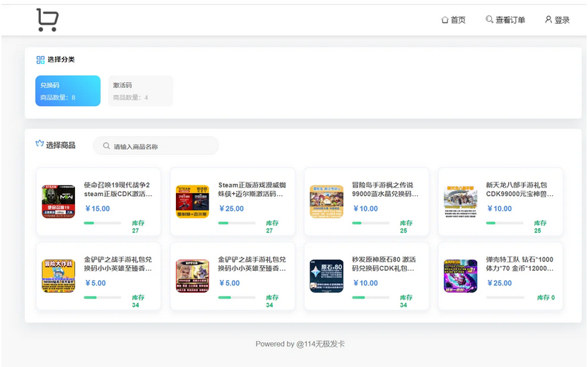Viewport: 588px width, 367px height.
Task: Click the category grid icon next to 选择分类
Action: pyautogui.click(x=40, y=59)
